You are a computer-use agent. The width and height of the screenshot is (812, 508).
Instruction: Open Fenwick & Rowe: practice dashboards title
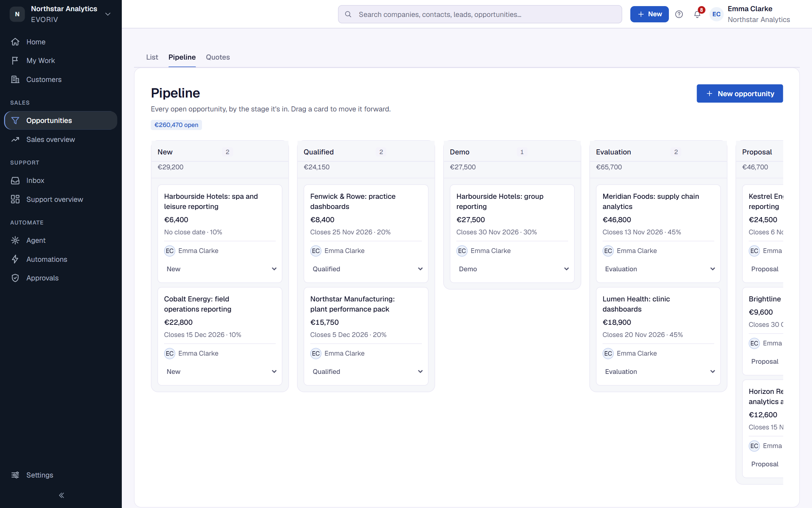pyautogui.click(x=353, y=202)
